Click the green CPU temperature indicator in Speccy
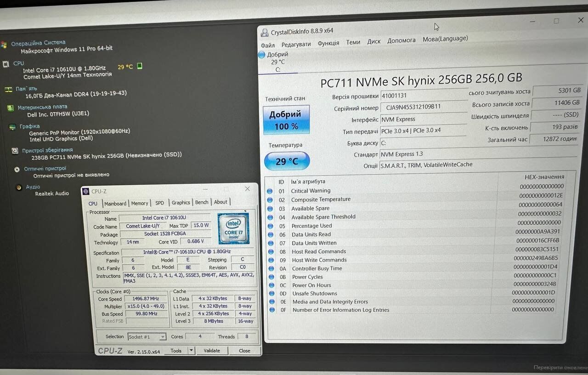 coord(140,66)
